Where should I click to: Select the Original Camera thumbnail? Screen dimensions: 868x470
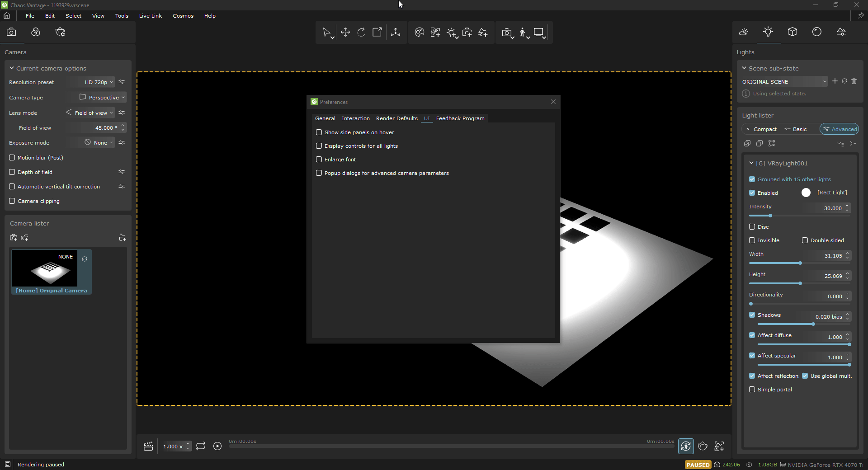[x=45, y=268]
